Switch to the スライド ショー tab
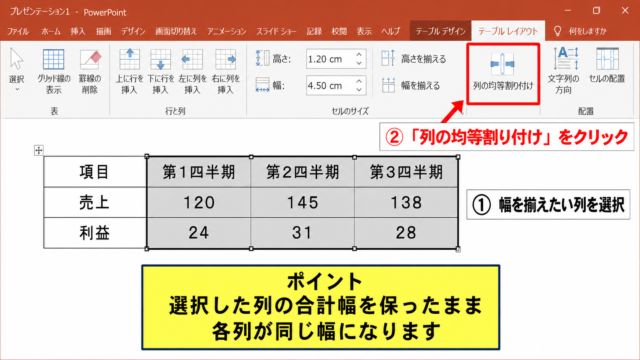The image size is (640, 360). 276,31
